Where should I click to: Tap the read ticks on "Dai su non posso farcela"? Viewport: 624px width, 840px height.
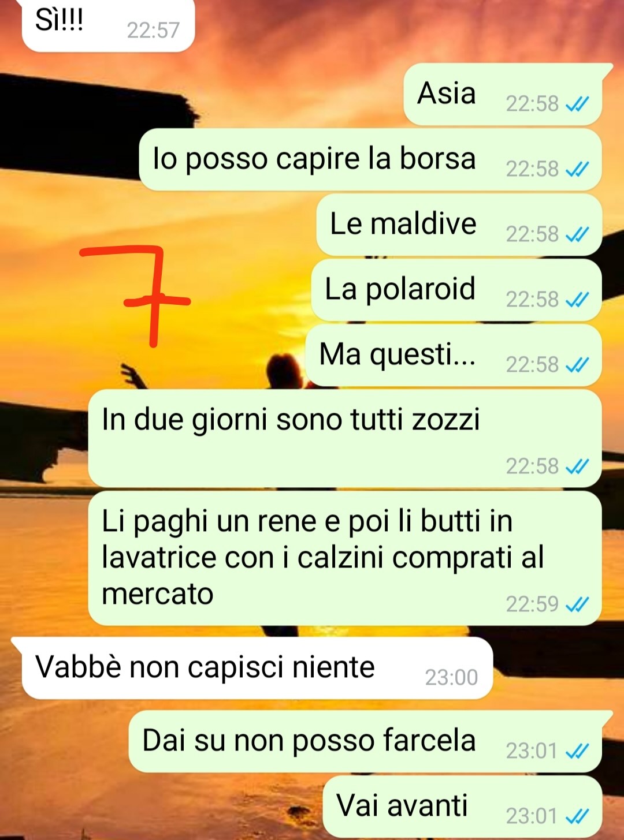click(x=577, y=751)
